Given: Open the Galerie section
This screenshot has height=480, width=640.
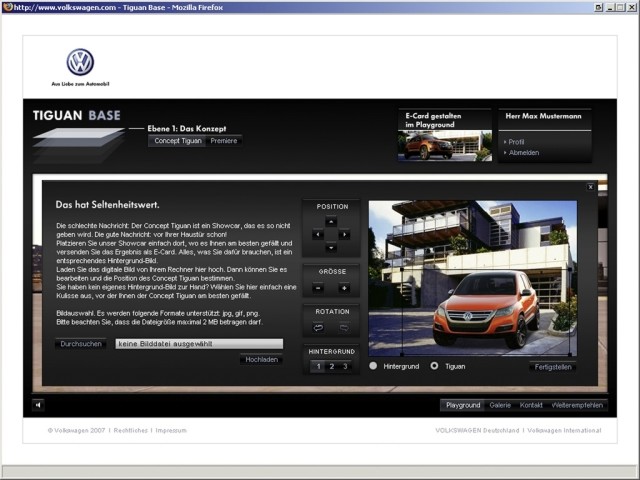Looking at the screenshot, I should pos(500,405).
